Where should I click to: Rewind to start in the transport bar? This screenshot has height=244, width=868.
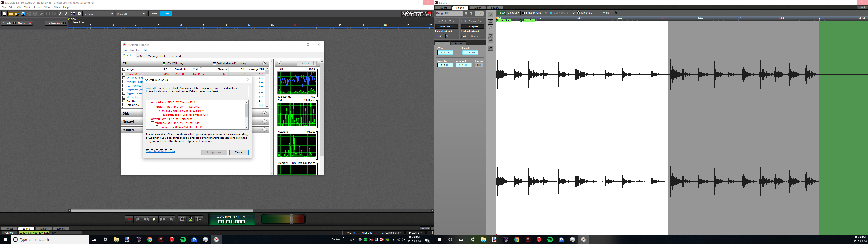[x=138, y=219]
